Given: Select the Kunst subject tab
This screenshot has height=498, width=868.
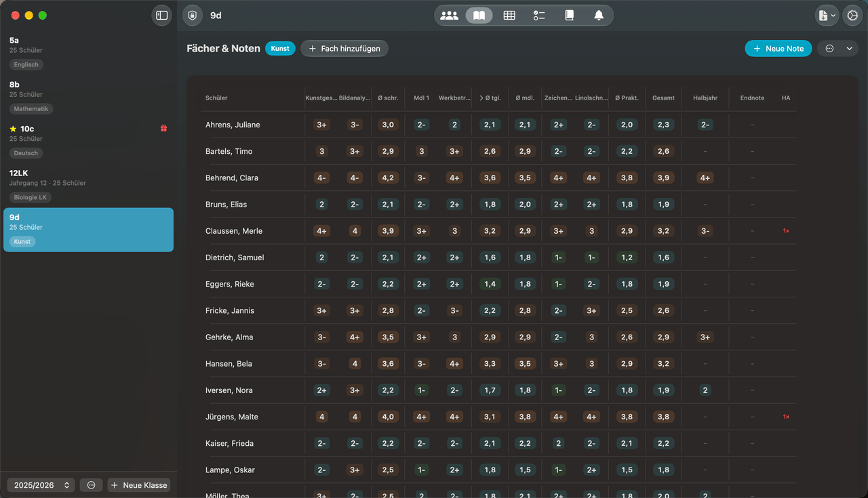Looking at the screenshot, I should [280, 49].
